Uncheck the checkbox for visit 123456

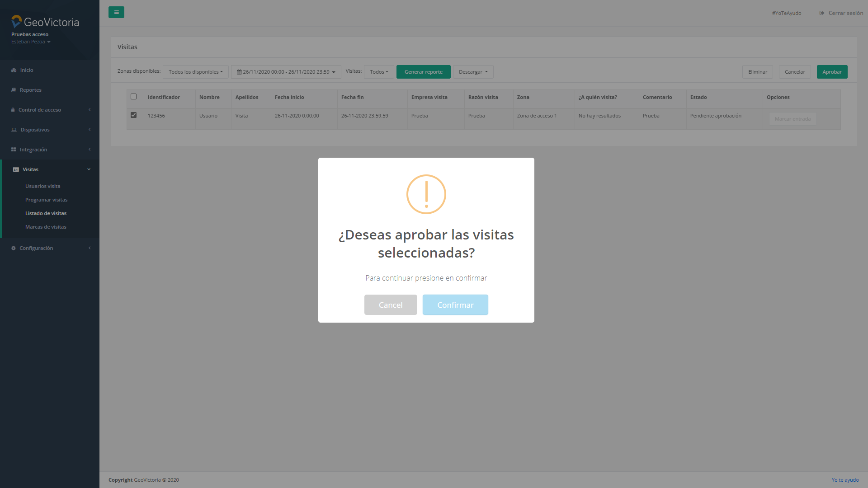tap(133, 115)
